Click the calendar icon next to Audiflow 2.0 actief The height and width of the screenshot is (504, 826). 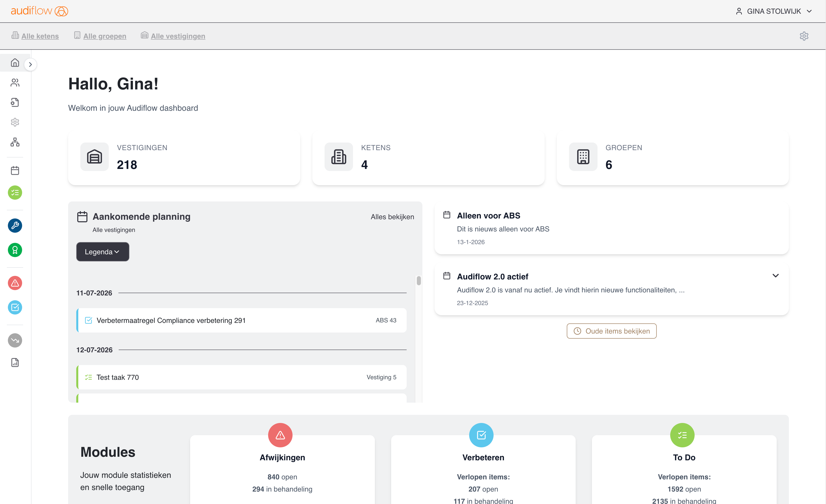coord(447,276)
